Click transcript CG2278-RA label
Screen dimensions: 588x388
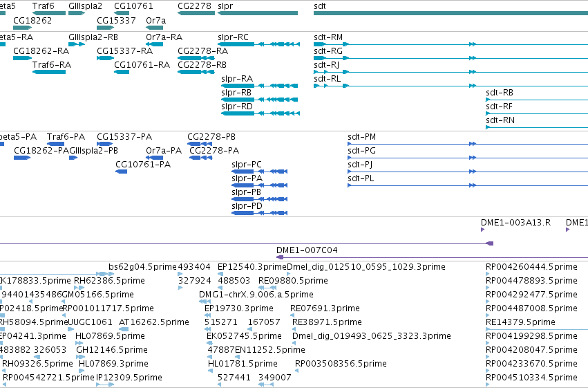[203, 51]
